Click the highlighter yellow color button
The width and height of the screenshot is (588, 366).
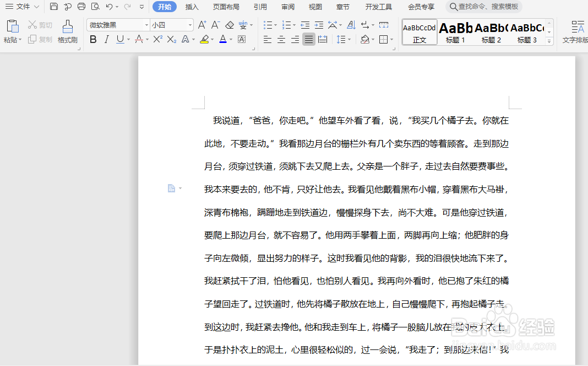click(x=204, y=39)
